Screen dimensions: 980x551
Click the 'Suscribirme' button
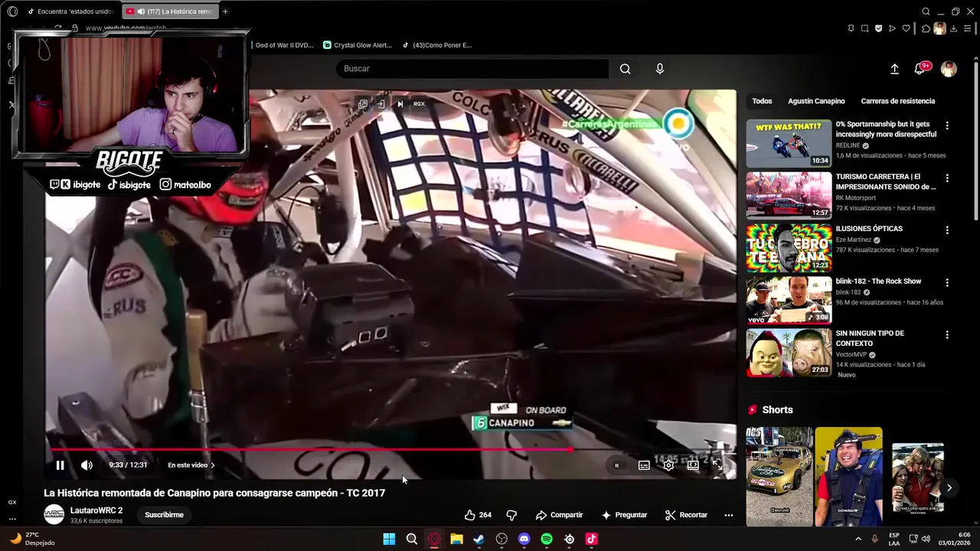(164, 515)
